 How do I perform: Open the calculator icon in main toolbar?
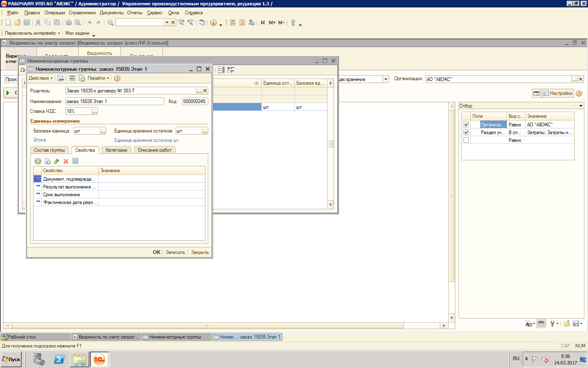[x=232, y=22]
